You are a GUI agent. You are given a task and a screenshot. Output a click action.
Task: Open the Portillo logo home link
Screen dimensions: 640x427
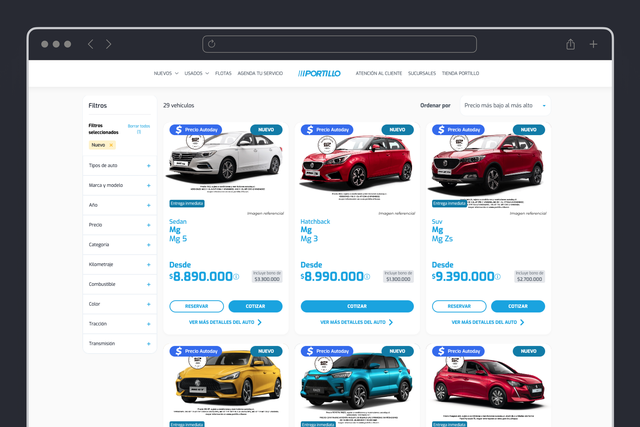319,73
